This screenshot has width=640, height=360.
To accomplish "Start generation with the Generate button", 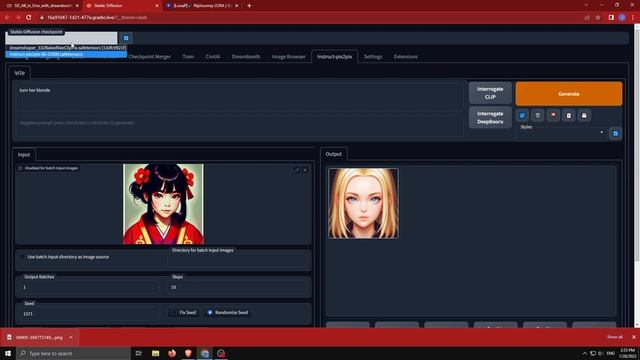I will (x=569, y=94).
